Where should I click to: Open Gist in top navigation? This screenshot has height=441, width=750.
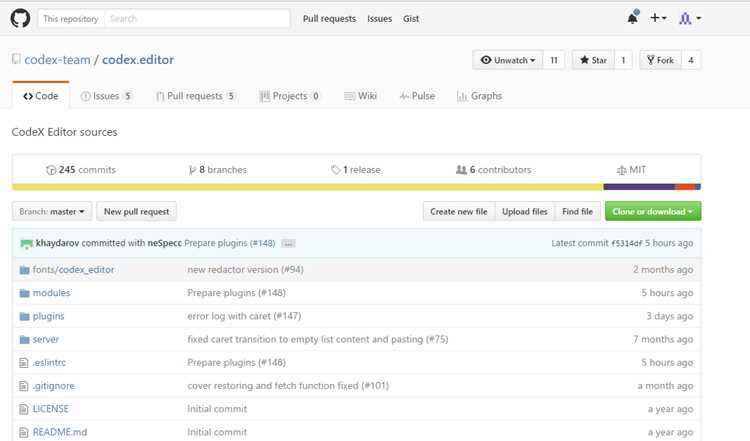(411, 19)
